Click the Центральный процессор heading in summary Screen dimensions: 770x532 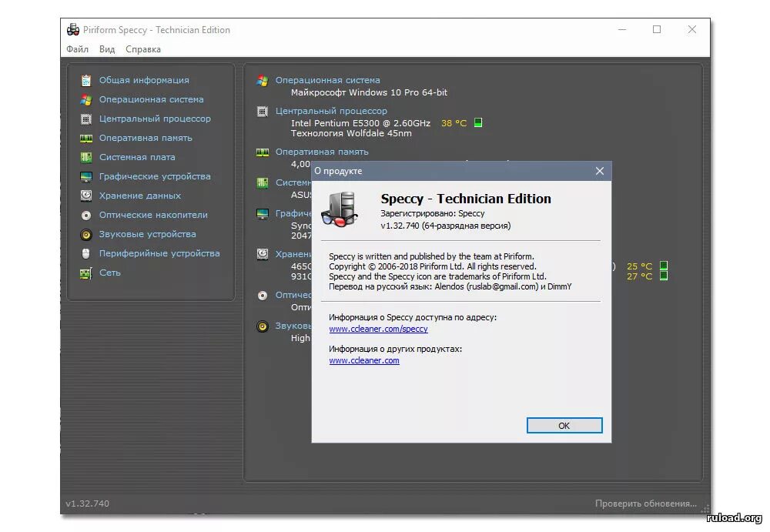tap(331, 111)
